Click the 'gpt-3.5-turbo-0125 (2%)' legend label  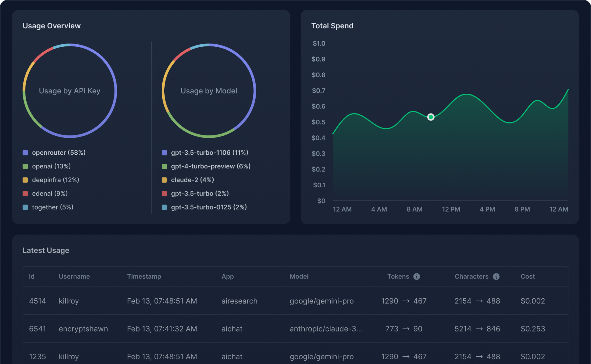click(209, 207)
